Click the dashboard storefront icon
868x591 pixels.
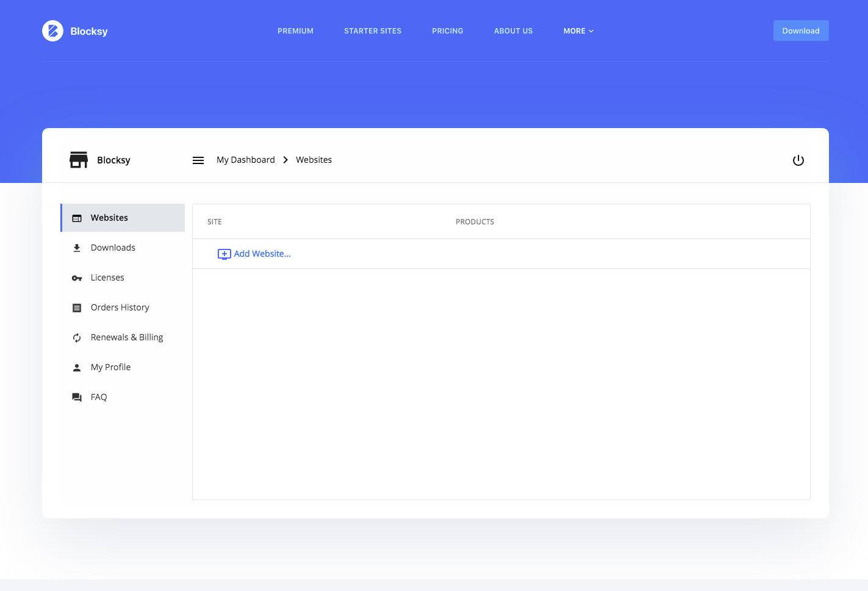pos(79,160)
